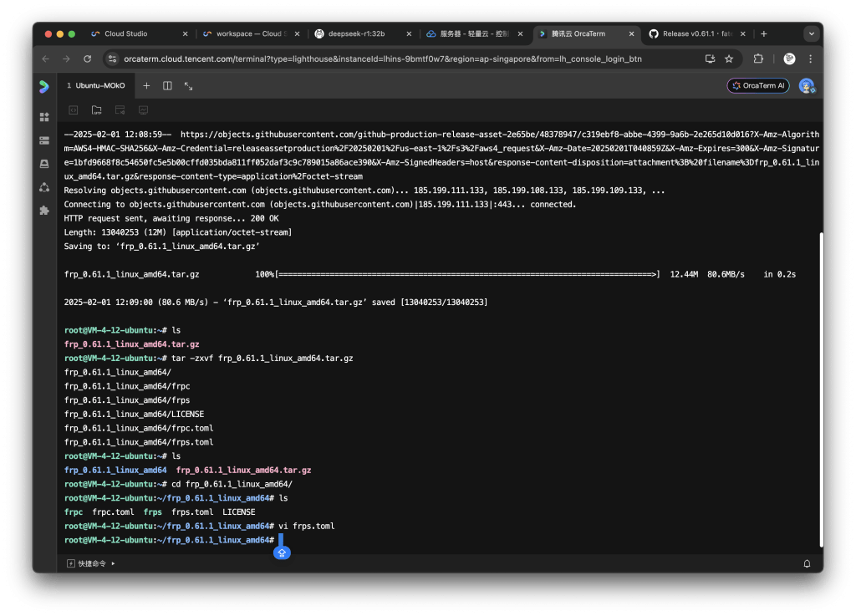The height and width of the screenshot is (616, 856).
Task: Click the 'Length: 13040253 (12M)' line
Action: point(178,232)
